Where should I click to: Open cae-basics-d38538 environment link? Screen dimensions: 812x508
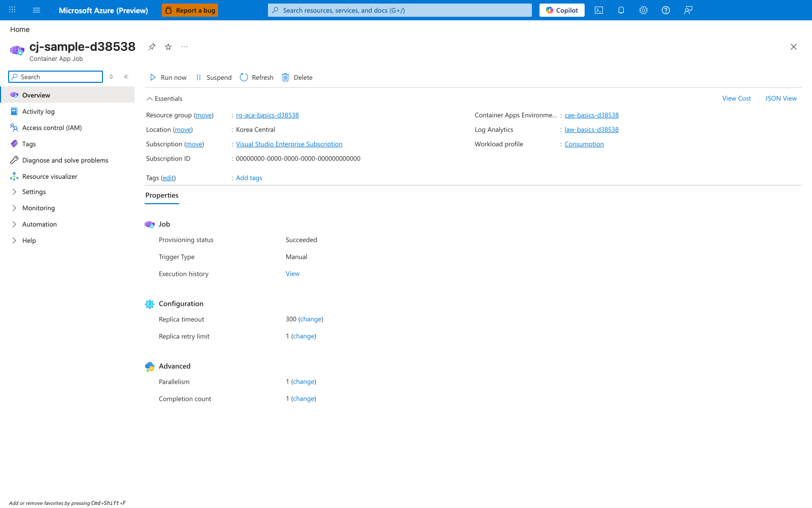click(x=592, y=115)
